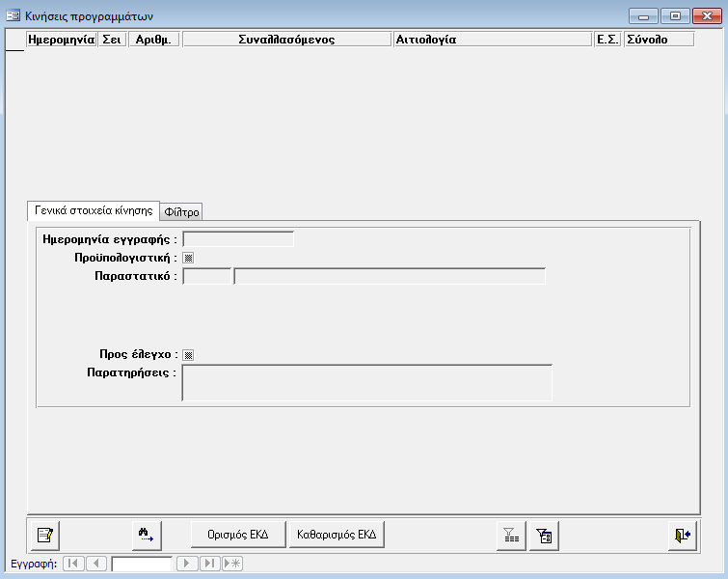Viewport: 728px width, 579px height.
Task: Click the apply filter funnel icon
Action: click(x=510, y=534)
